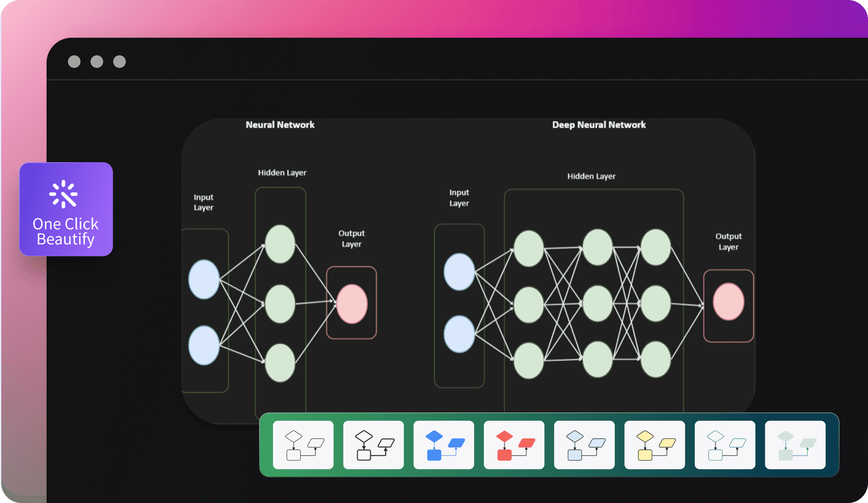Click bottom green hidden node in Neural Network
This screenshot has width=868, height=503.
[280, 363]
